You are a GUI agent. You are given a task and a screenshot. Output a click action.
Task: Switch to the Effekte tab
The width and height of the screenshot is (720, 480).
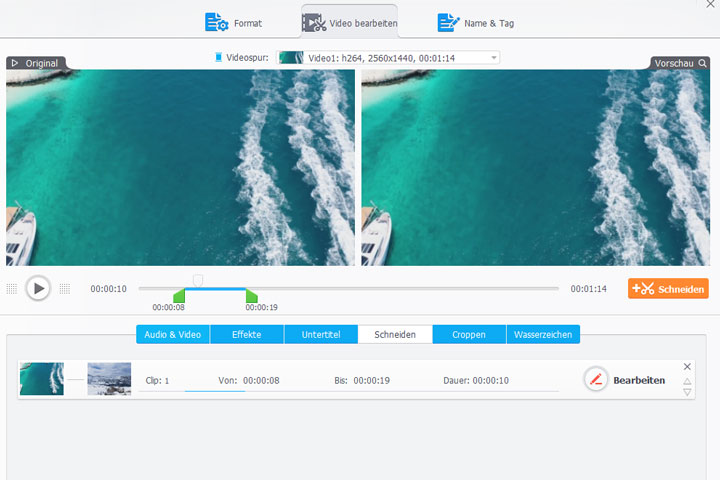coord(247,334)
